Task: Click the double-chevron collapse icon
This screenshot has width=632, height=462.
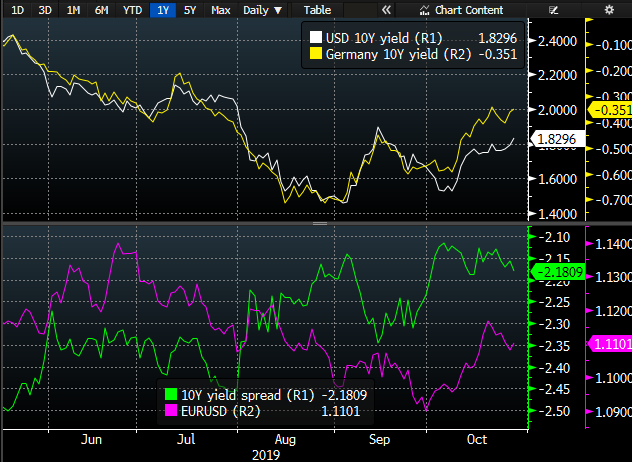Action: tap(386, 10)
